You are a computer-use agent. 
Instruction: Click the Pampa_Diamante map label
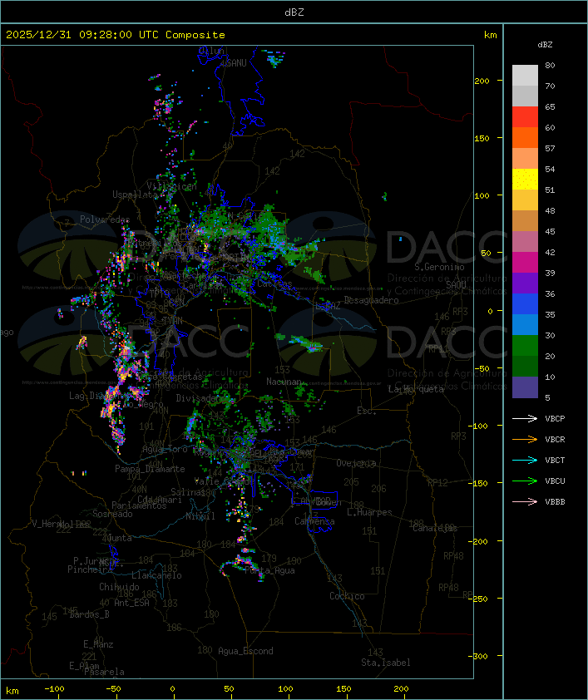tap(150, 469)
